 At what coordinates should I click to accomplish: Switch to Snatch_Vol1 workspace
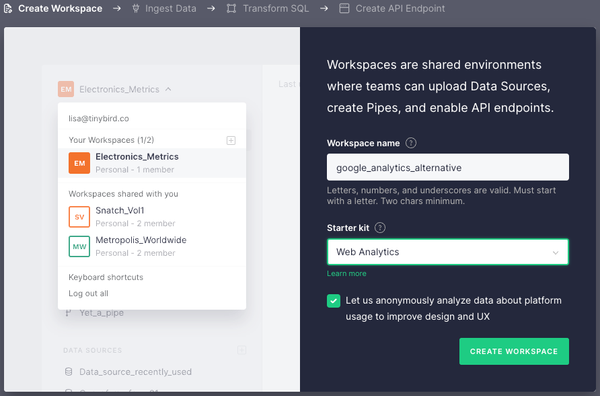coord(152,217)
